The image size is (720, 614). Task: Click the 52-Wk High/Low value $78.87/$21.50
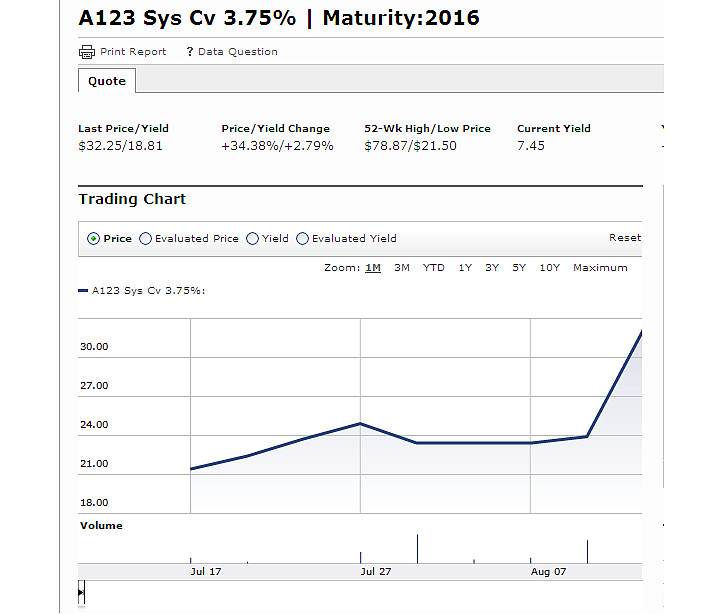tap(411, 146)
